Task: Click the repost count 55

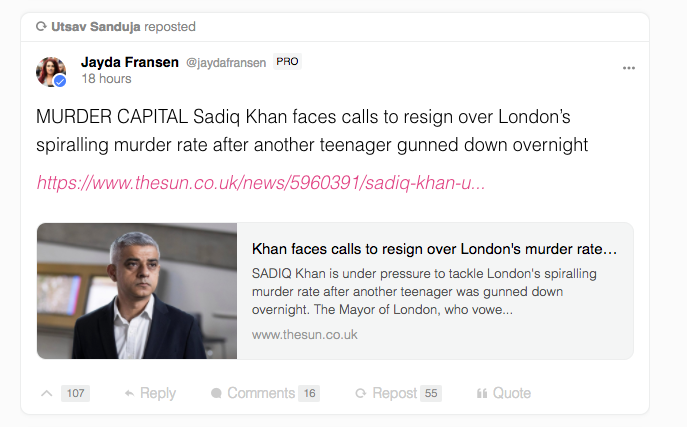Action: point(430,393)
